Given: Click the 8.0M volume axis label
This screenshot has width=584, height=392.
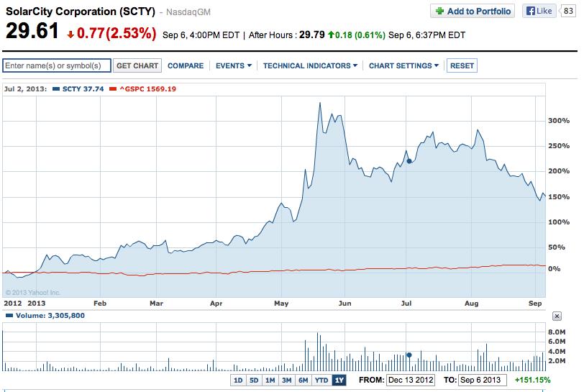Looking at the screenshot, I should (x=557, y=332).
